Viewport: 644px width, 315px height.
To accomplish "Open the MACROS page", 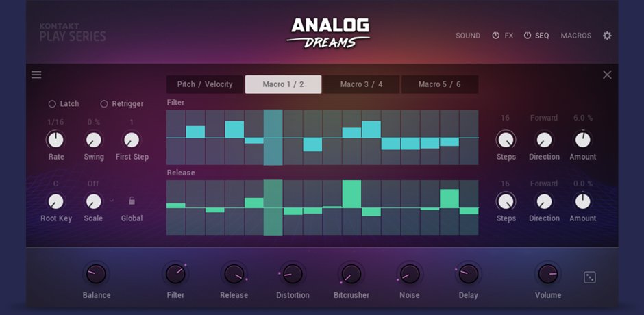I will pyautogui.click(x=575, y=36).
